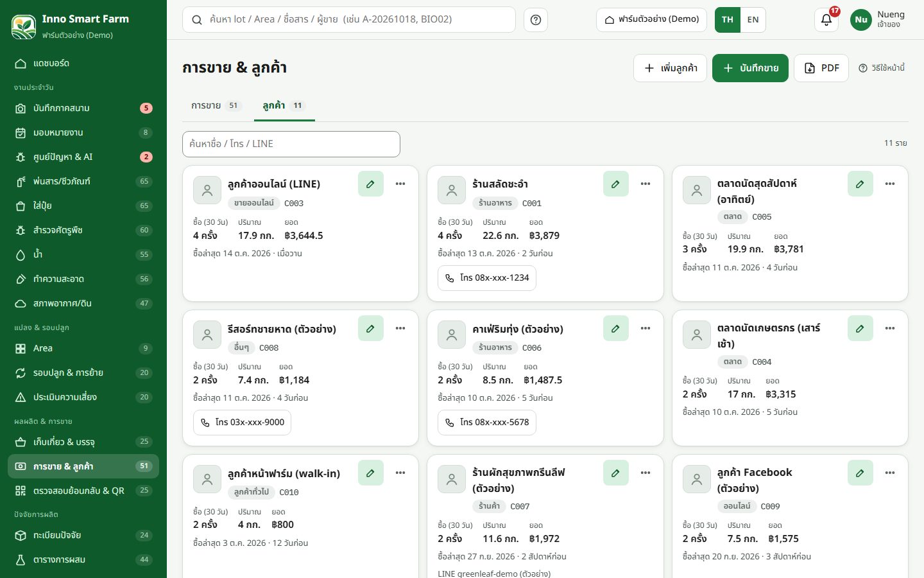Click the avatar icon of ลูกค้าออนไลน์ (LINE)
The image size is (924, 578).
tap(207, 190)
